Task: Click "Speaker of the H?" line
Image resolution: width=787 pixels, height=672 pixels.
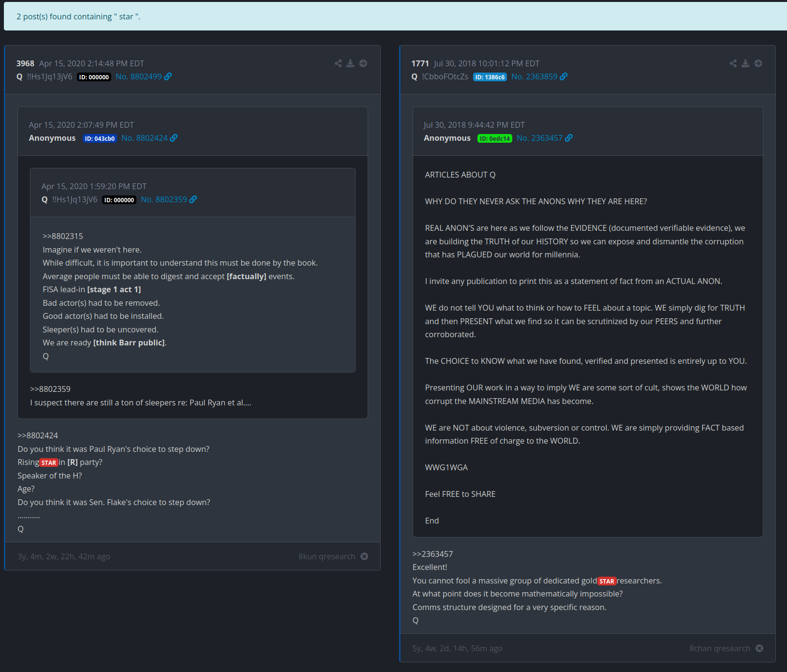Action: (50, 476)
